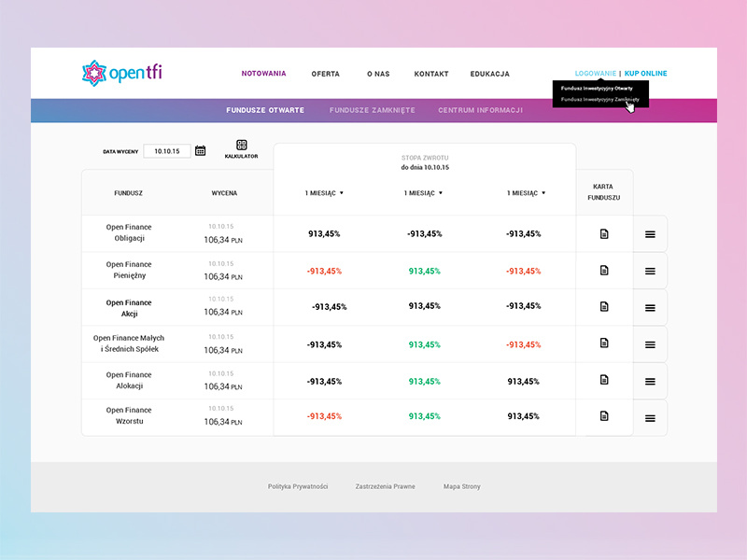The width and height of the screenshot is (747, 560).
Task: Select Fundusz Inwestycyjny Otwarty in login dropdown
Action: pos(597,88)
